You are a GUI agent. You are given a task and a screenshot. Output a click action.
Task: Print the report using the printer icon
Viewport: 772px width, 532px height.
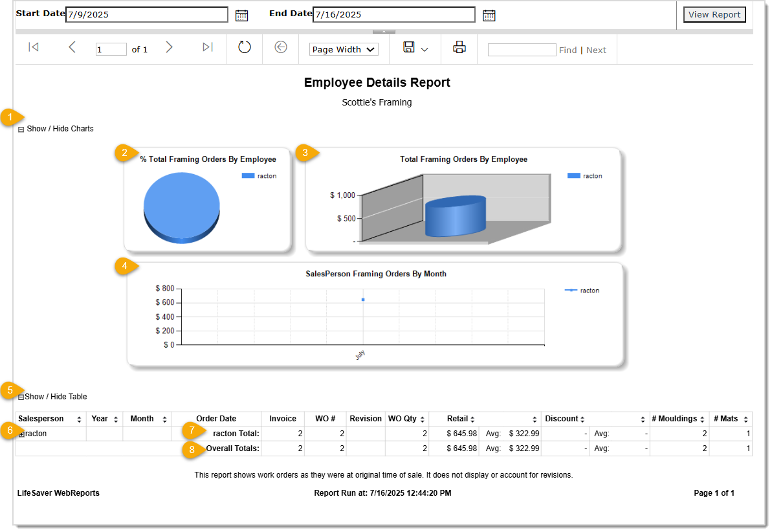[x=459, y=49]
